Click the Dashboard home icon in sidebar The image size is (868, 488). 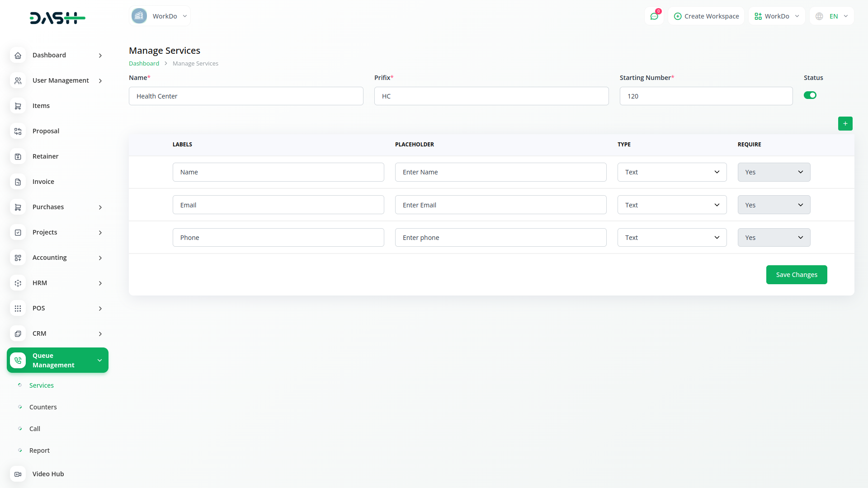[18, 55]
